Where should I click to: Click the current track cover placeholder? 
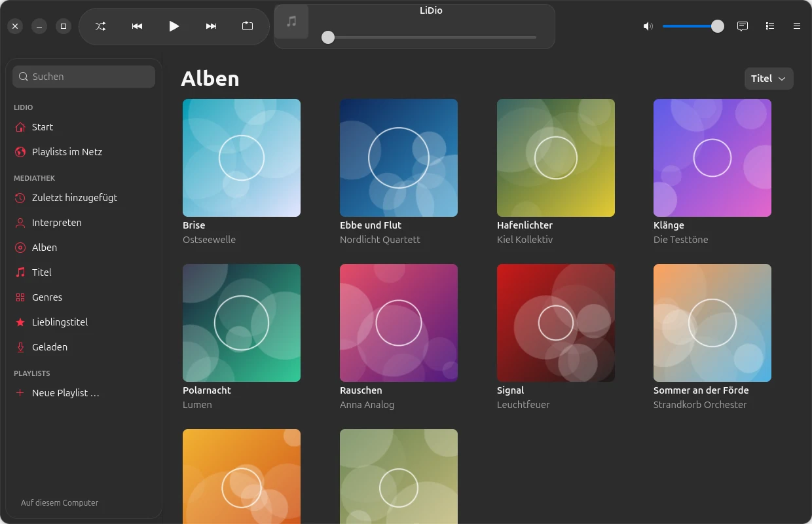(291, 22)
